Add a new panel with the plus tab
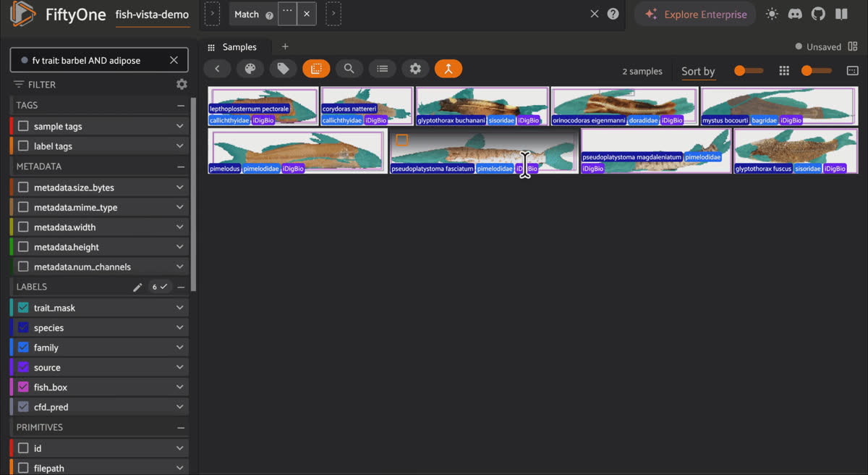 (285, 47)
